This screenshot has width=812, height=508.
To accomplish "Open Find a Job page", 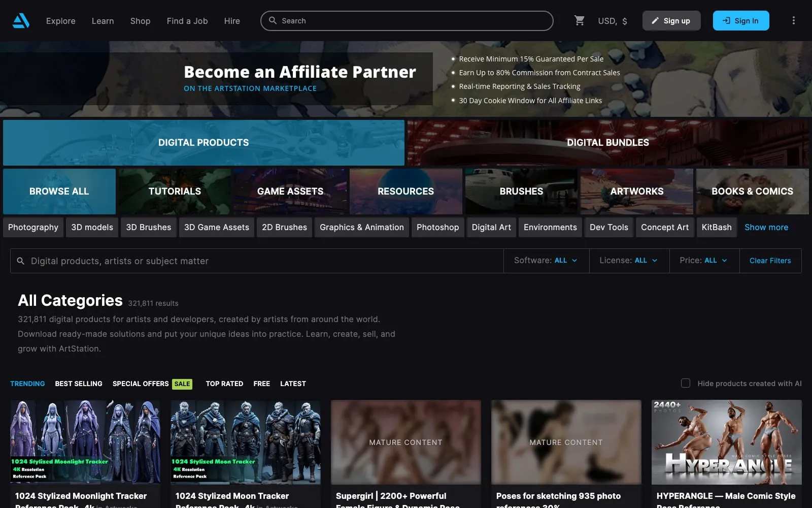I will [187, 21].
